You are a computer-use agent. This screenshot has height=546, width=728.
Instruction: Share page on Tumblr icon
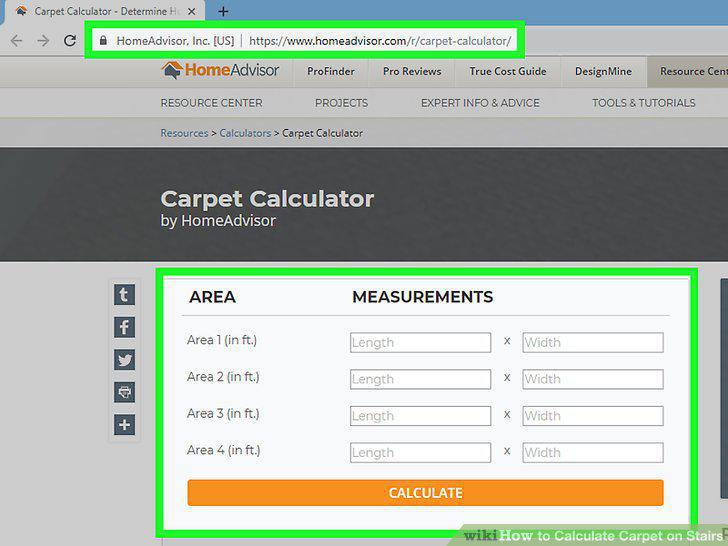[x=124, y=295]
